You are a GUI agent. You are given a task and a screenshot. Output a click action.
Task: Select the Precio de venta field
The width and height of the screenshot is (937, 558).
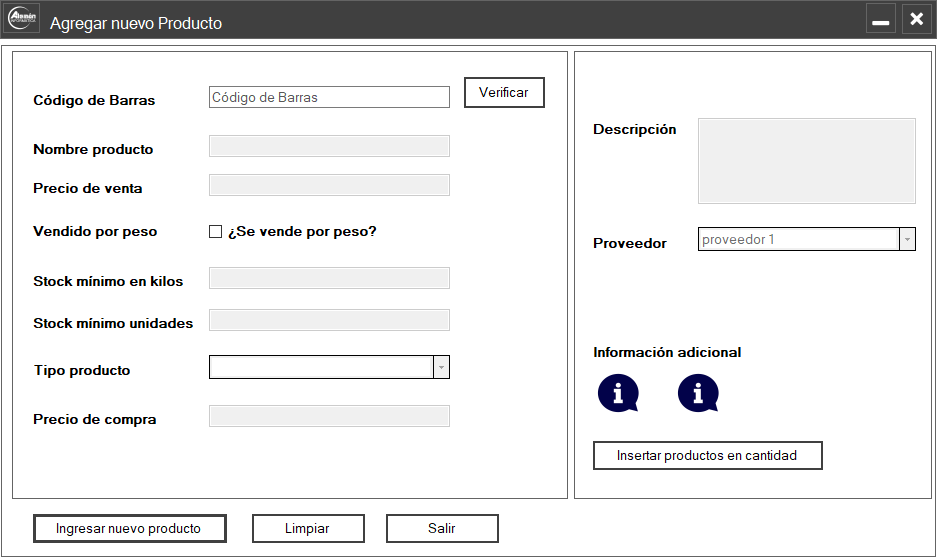(x=329, y=185)
